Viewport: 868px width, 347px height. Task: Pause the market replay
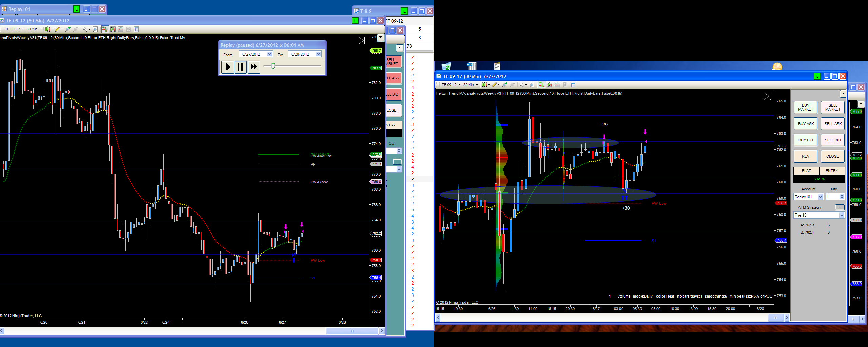(x=241, y=67)
